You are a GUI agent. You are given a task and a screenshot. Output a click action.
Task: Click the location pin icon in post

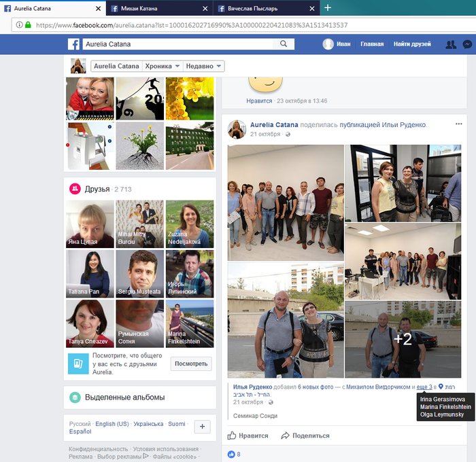point(441,387)
